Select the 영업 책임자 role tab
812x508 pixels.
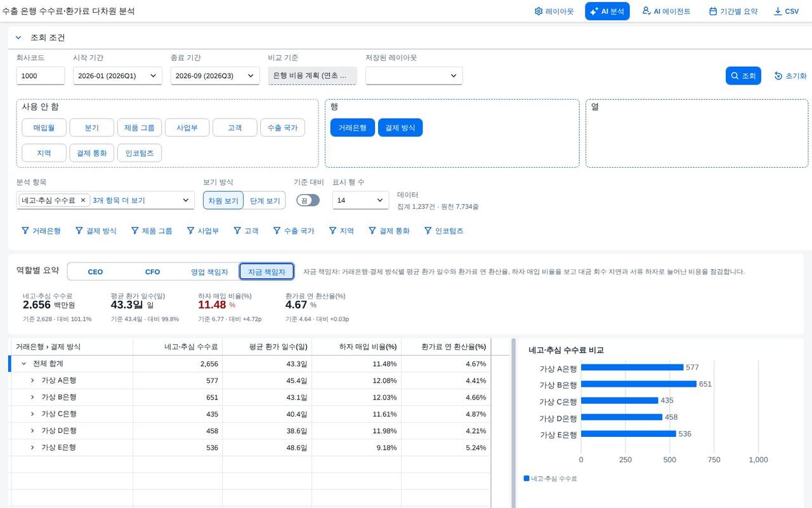tap(209, 272)
